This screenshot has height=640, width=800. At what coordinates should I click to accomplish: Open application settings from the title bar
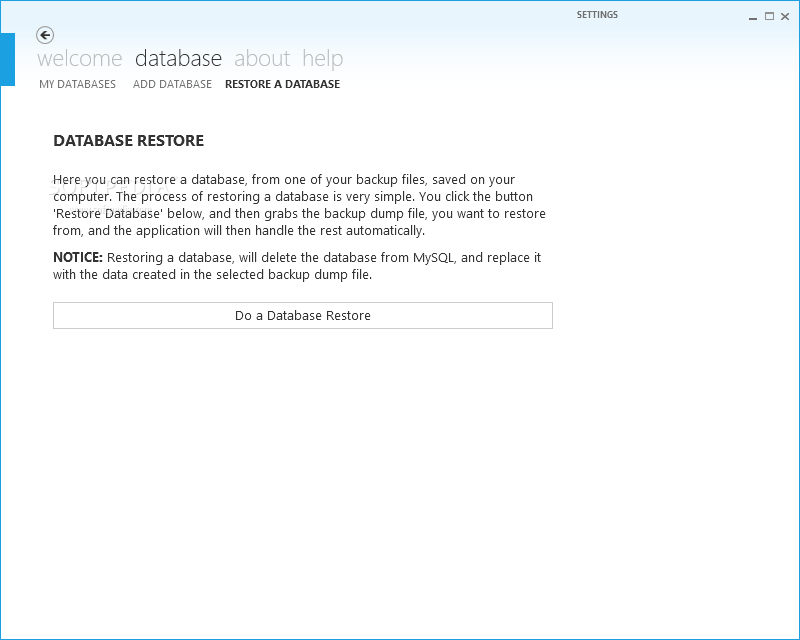(597, 14)
